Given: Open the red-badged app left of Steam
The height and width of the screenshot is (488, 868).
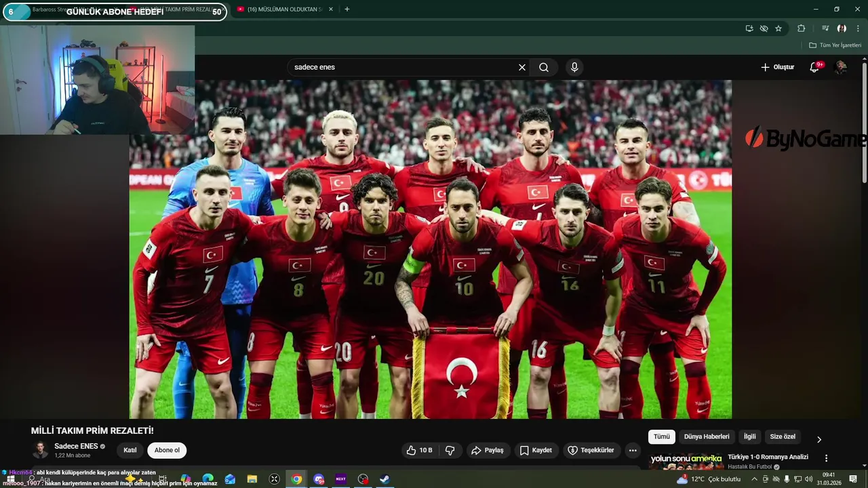Looking at the screenshot, I should coord(363,479).
